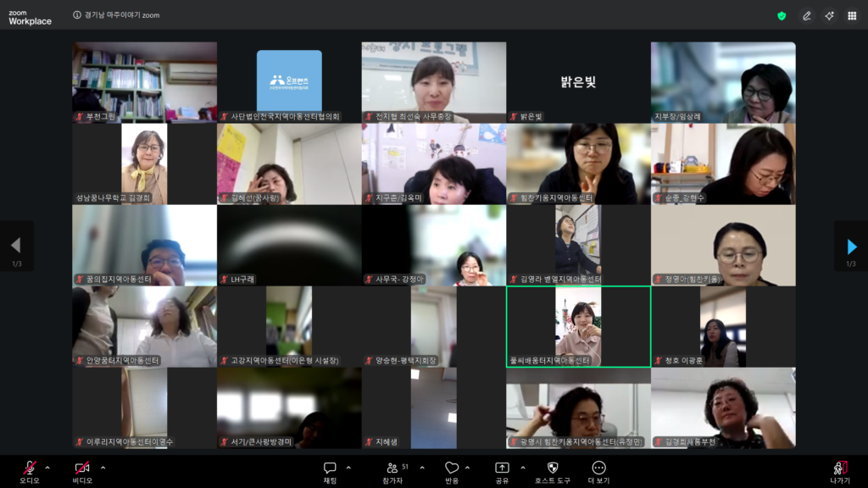Click the green encryption shield icon
868x488 pixels.
coord(782,15)
